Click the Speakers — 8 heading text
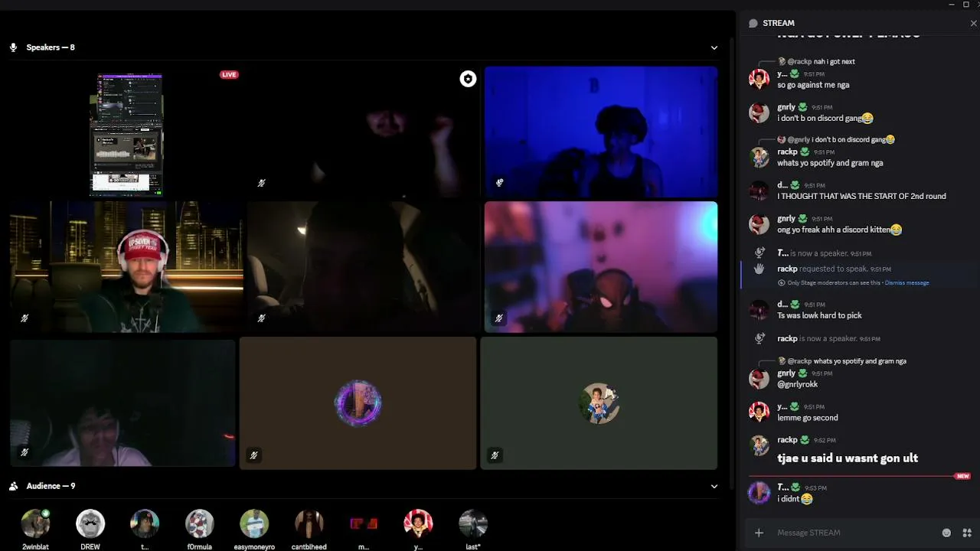Image resolution: width=980 pixels, height=551 pixels. (x=51, y=47)
